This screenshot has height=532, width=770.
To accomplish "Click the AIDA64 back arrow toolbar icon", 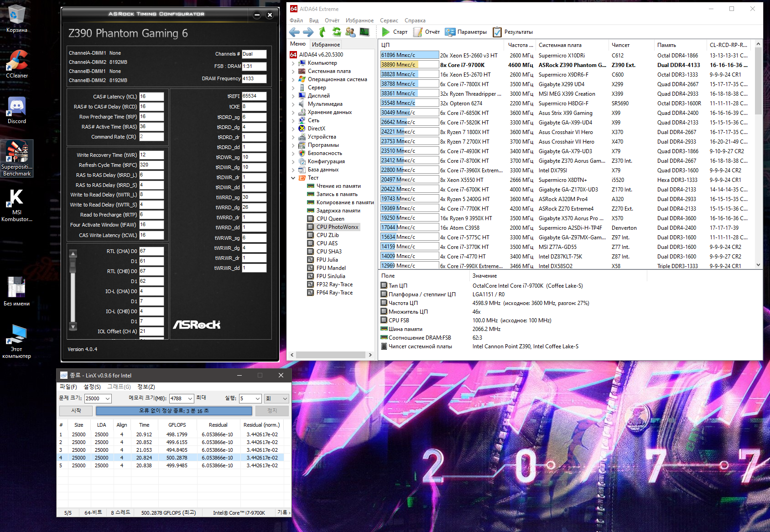I will coord(295,32).
